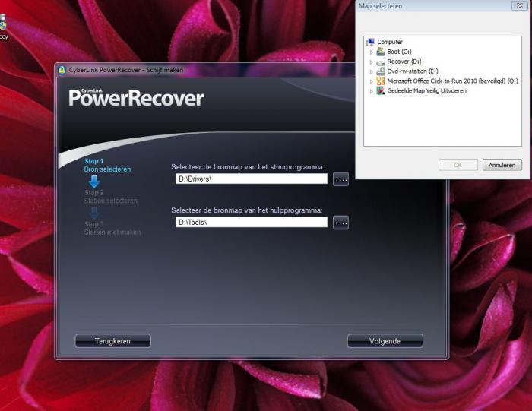Screen dimensions: 532x411
Task: Click the Dvd-rw-station (E:) drive icon
Action: [381, 71]
